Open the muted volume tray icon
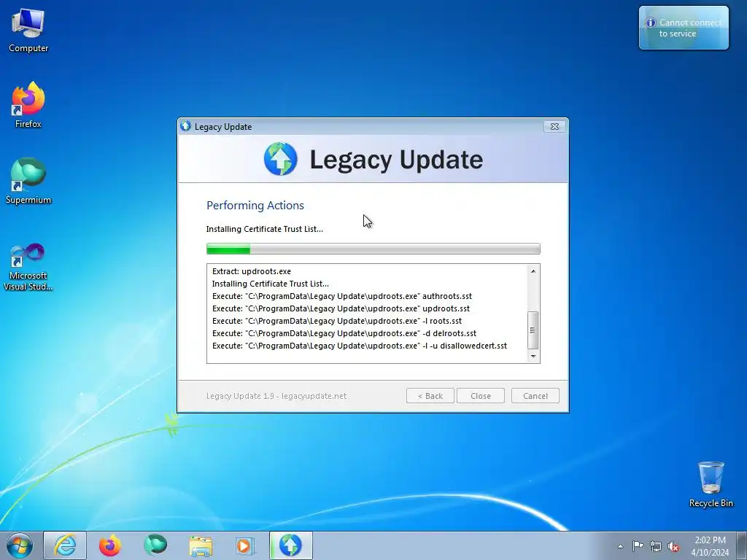747x560 pixels. click(x=673, y=546)
